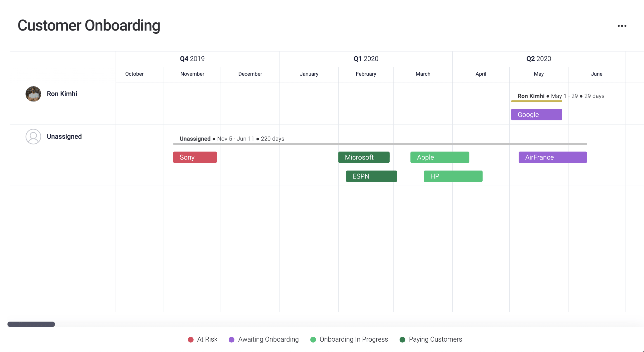Click the February month header

point(366,74)
